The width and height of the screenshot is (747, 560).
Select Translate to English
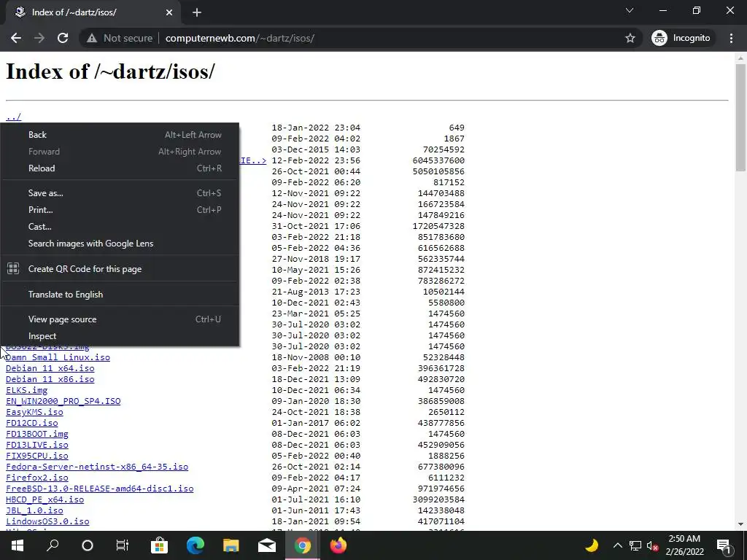120,295
